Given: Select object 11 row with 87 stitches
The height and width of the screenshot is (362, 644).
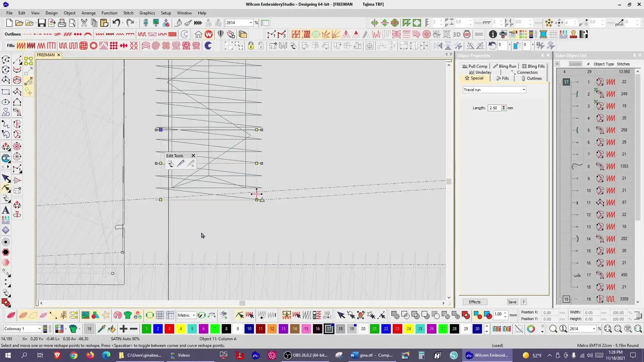Looking at the screenshot, I should (x=598, y=202).
